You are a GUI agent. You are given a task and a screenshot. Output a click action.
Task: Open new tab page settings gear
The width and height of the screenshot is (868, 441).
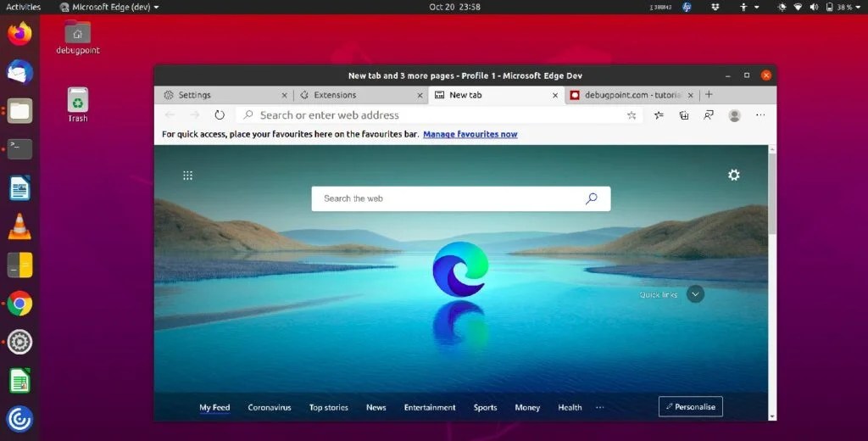(x=734, y=175)
